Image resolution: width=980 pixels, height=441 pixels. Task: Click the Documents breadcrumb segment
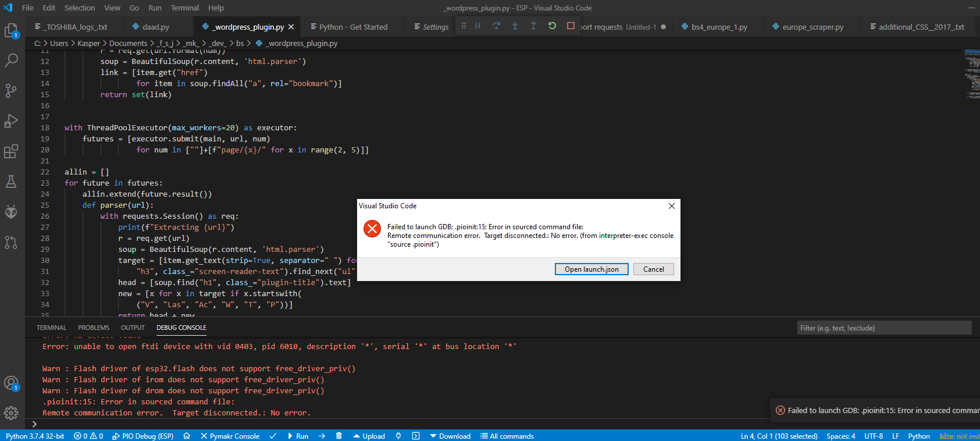tap(128, 43)
